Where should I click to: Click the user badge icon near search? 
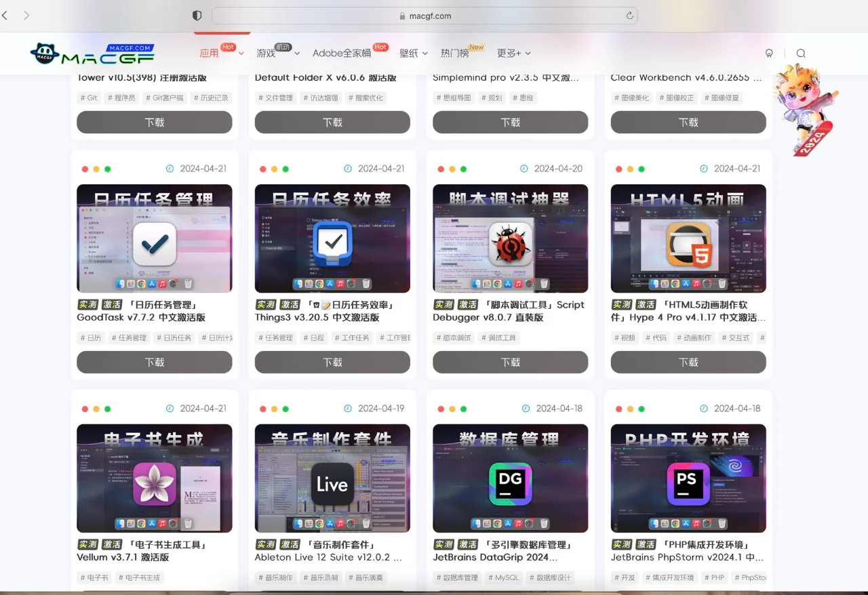click(x=769, y=53)
